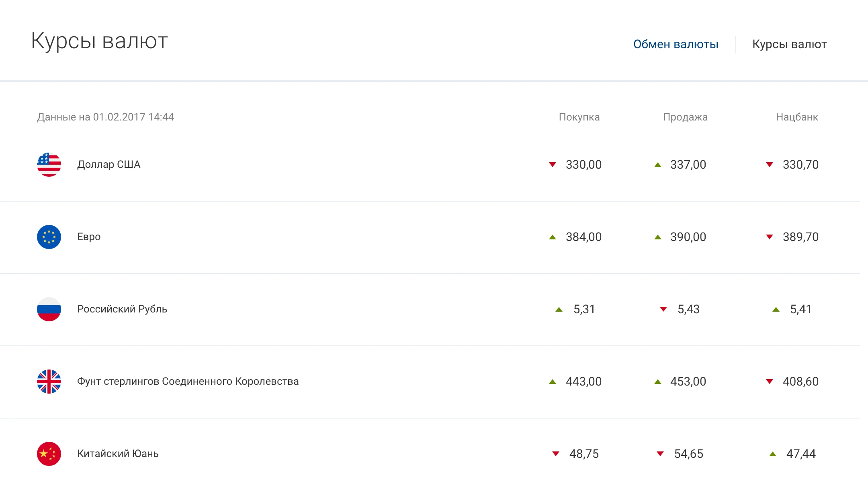Click the European Union flag icon
868x490 pixels.
49,237
